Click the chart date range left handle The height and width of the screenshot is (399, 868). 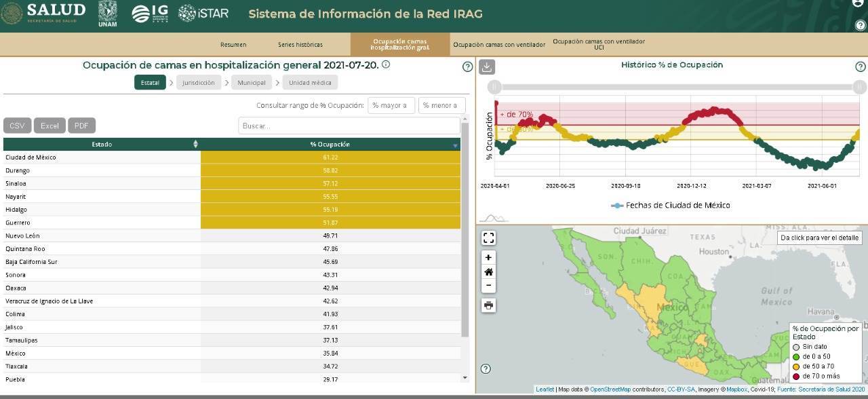point(495,87)
